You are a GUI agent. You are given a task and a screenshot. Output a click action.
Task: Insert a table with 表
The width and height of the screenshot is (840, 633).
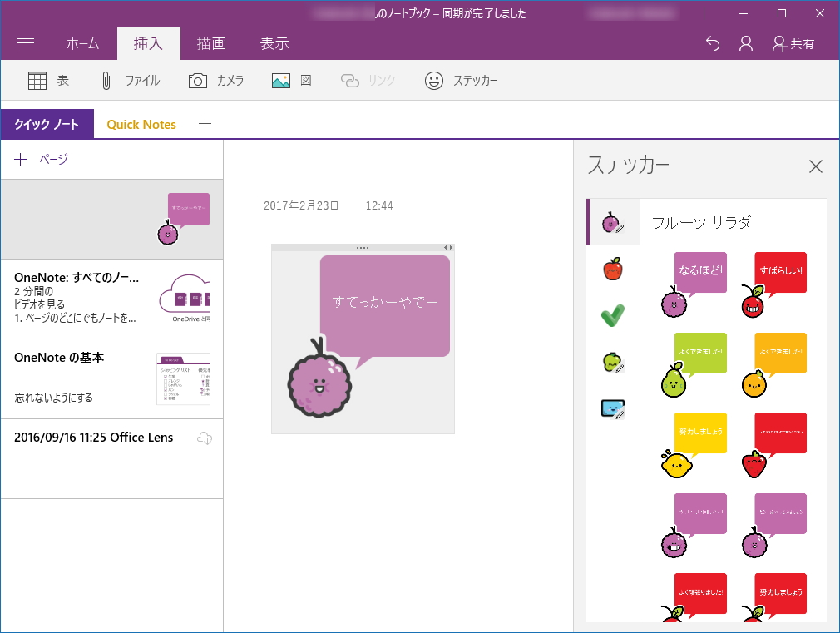pos(48,81)
